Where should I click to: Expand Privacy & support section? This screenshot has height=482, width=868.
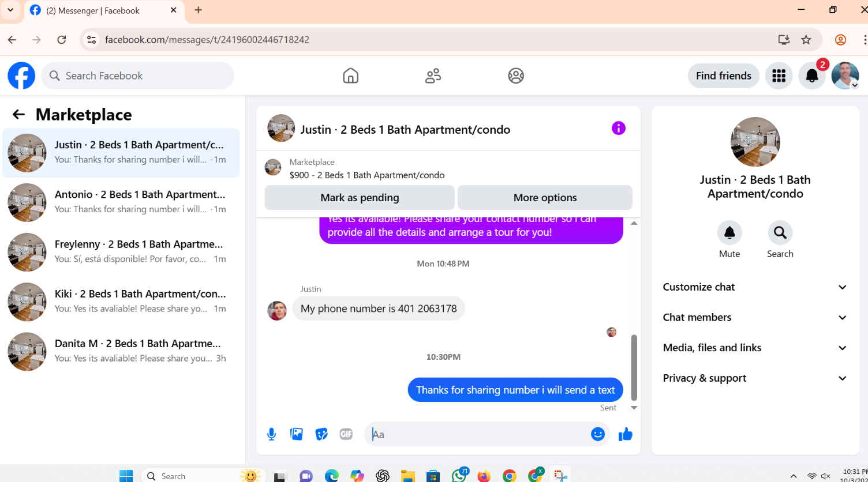tap(755, 378)
